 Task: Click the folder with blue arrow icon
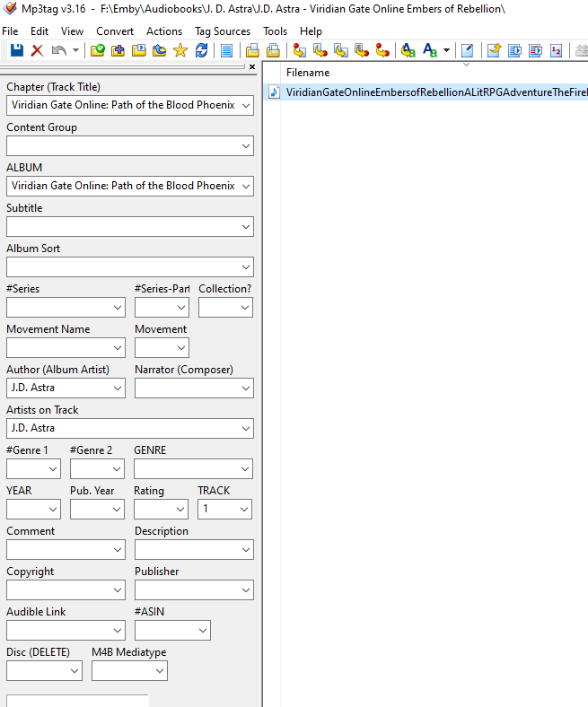(159, 50)
